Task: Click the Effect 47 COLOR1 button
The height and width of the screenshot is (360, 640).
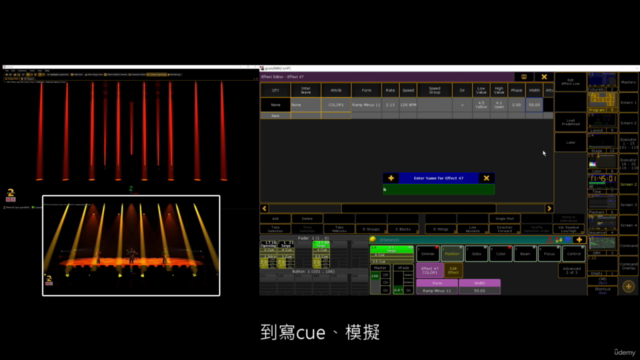Action: [430, 270]
